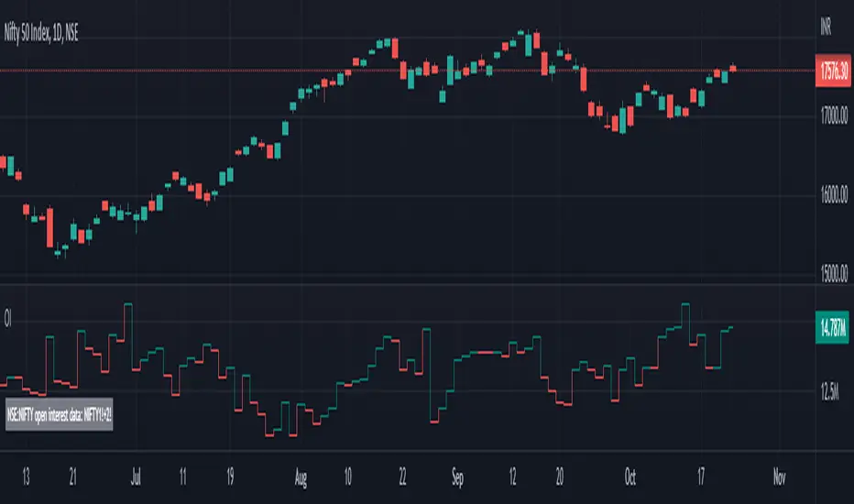The width and height of the screenshot is (854, 504).
Task: Click the 17000.00 price axis label
Action: tap(834, 115)
